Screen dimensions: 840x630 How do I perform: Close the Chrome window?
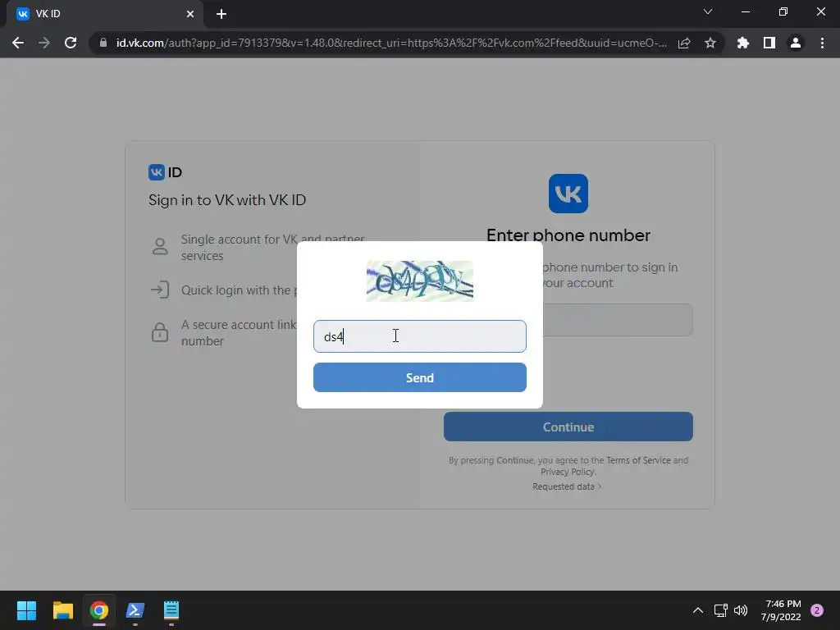(820, 11)
